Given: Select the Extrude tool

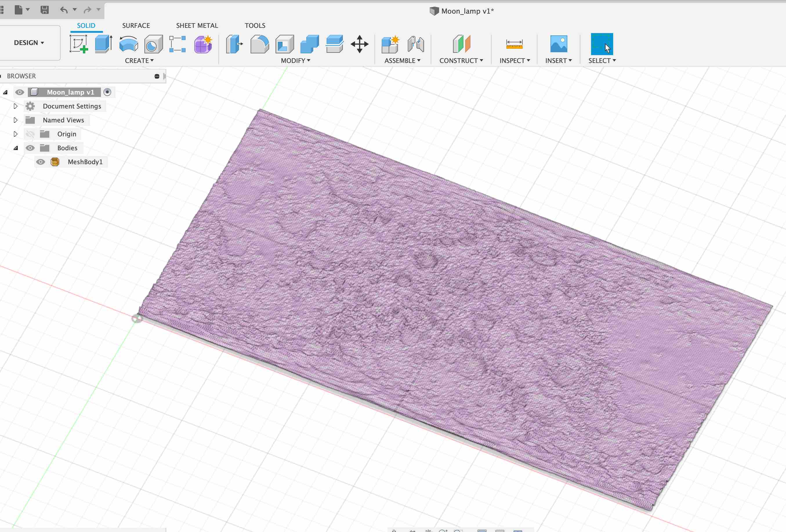Looking at the screenshot, I should coord(104,44).
